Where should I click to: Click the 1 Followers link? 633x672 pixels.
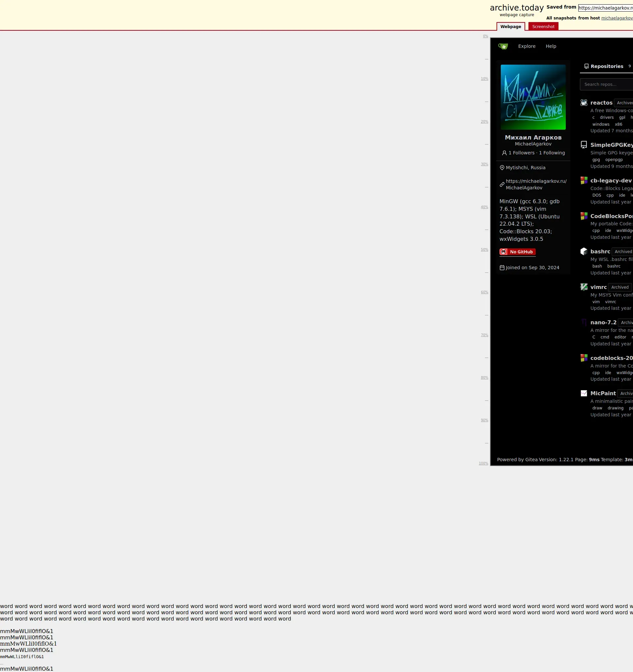coord(521,153)
